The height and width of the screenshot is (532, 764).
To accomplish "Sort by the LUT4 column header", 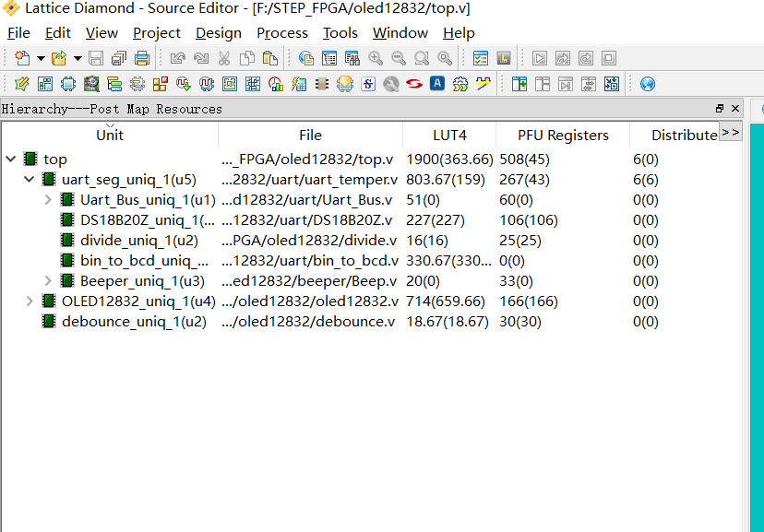I will pos(449,136).
